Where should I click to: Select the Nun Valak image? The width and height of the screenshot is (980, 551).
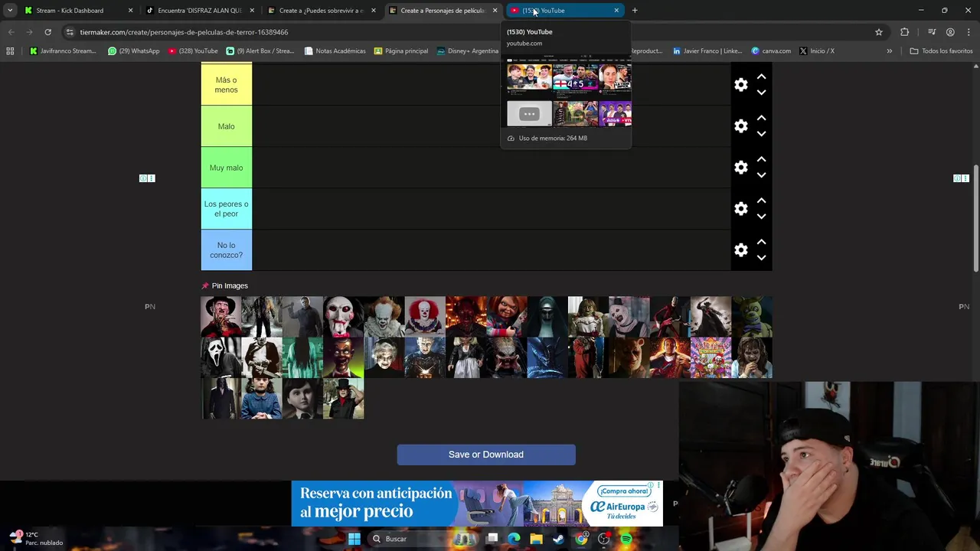coord(547,317)
